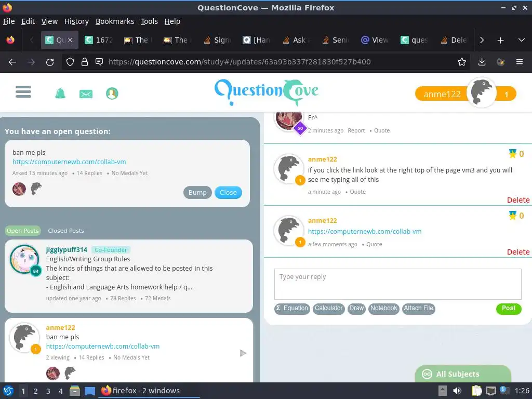This screenshot has height=399, width=532.
Task: List all tabs with the dropdown chevron
Action: (522, 40)
